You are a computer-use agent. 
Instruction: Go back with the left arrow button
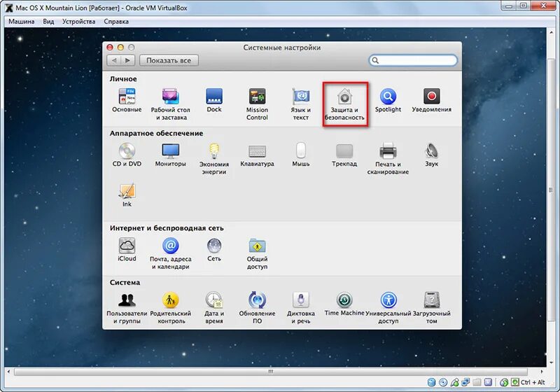(114, 60)
